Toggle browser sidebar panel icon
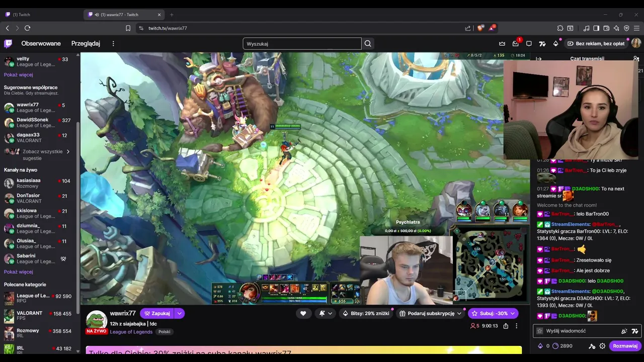Screen dimensions: 644x362 click(596, 28)
